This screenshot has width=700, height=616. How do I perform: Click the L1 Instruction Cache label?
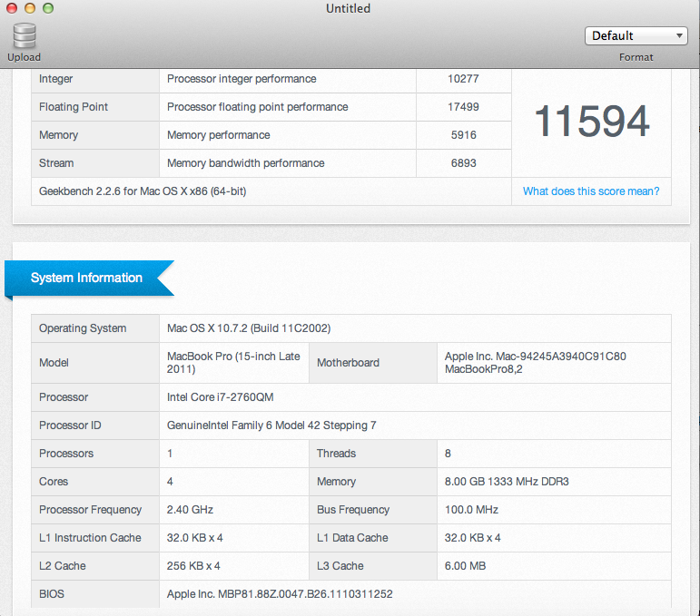(90, 538)
